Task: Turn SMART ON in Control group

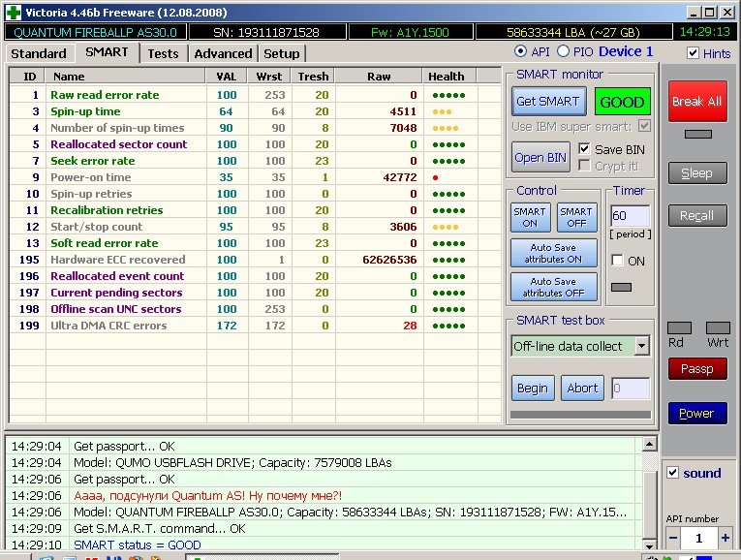Action: tap(530, 217)
